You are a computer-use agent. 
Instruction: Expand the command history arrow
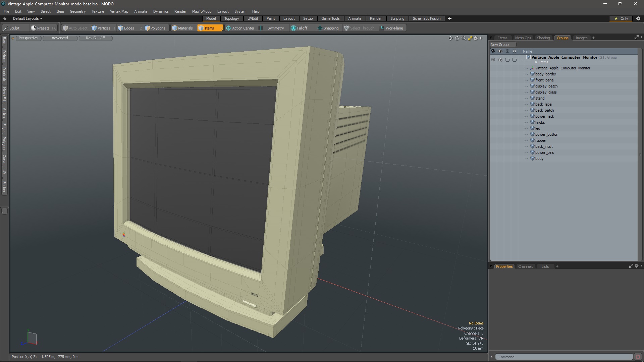coord(492,357)
